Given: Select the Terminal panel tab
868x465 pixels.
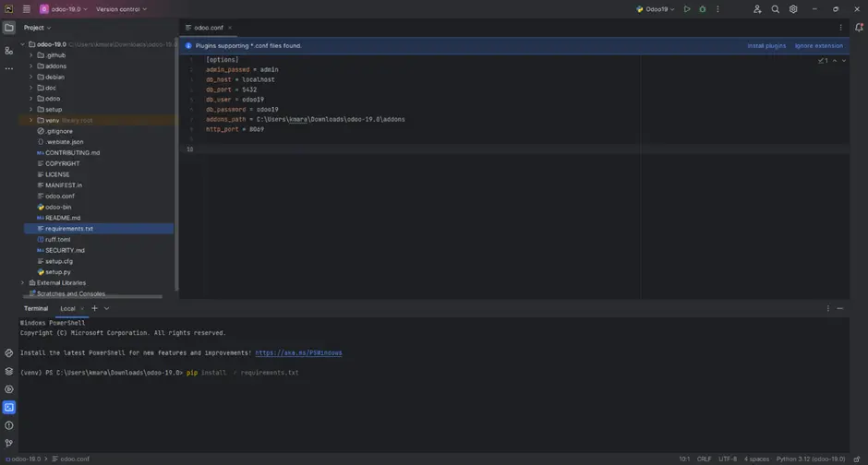Looking at the screenshot, I should 36,308.
